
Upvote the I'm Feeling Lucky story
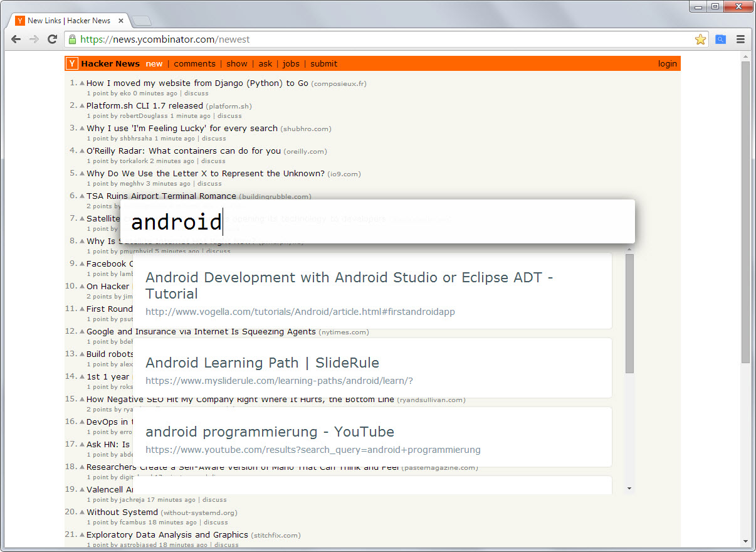pyautogui.click(x=81, y=128)
